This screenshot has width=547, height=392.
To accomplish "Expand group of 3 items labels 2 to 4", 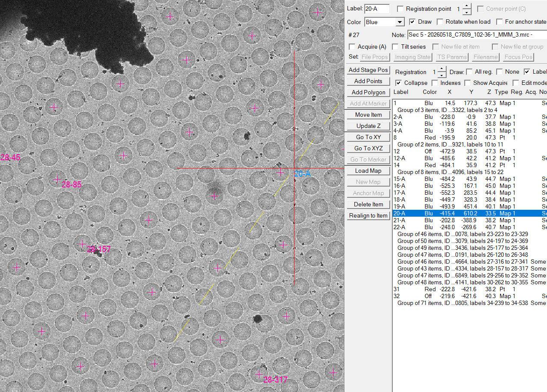I will tap(470, 110).
